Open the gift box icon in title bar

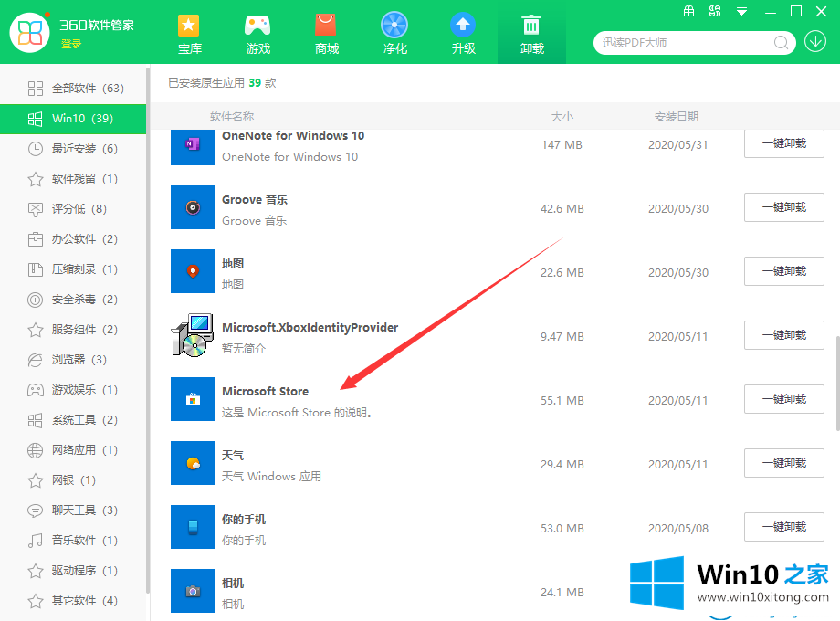(x=689, y=11)
